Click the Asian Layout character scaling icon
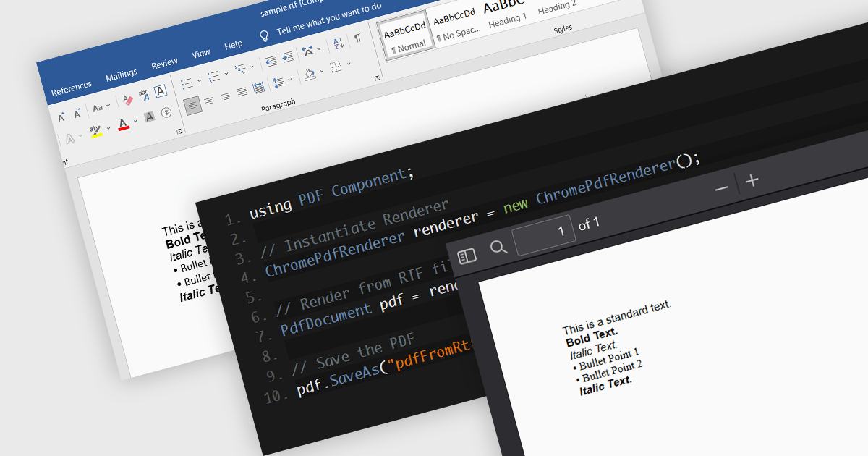The image size is (868, 456). coord(308,51)
